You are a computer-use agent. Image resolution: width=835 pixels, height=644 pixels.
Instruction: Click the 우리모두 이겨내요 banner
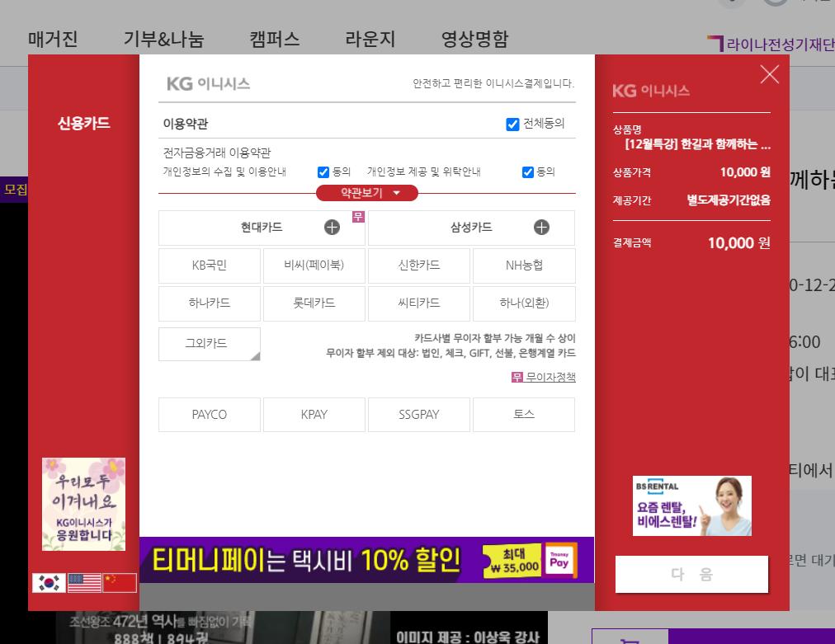(83, 504)
